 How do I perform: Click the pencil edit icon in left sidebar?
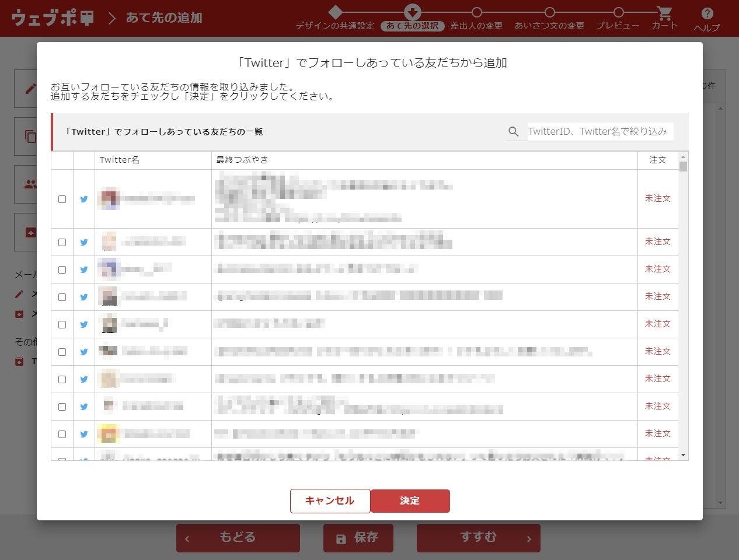click(x=30, y=89)
